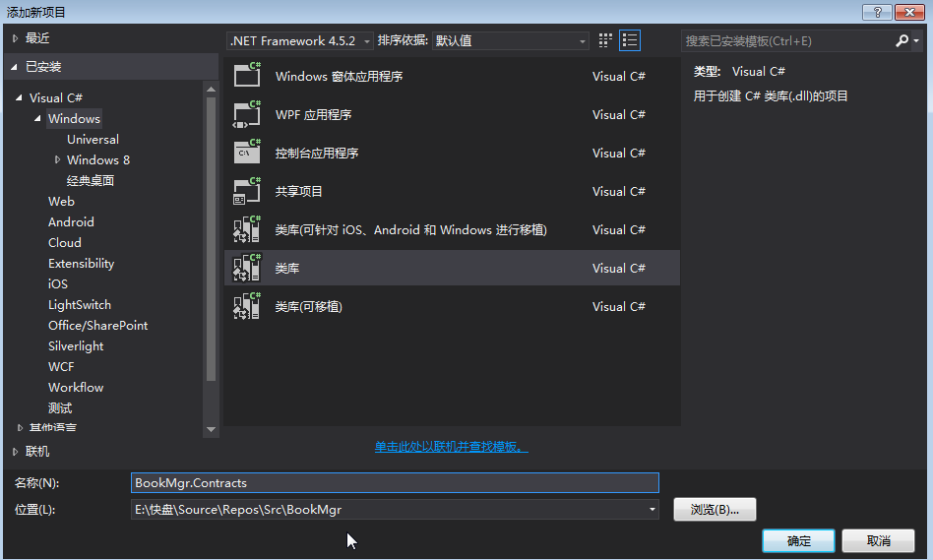This screenshot has width=933, height=560.
Task: Select the 测试 category
Action: (x=60, y=408)
